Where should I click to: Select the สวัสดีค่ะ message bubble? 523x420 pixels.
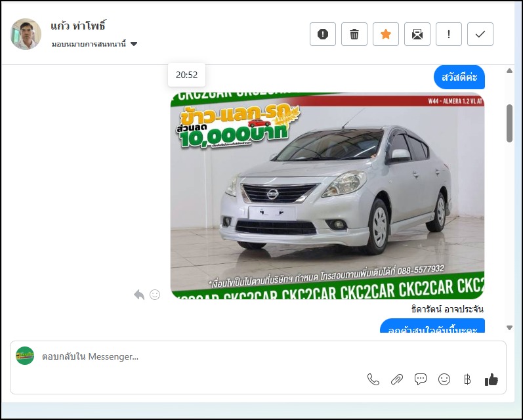tap(459, 77)
